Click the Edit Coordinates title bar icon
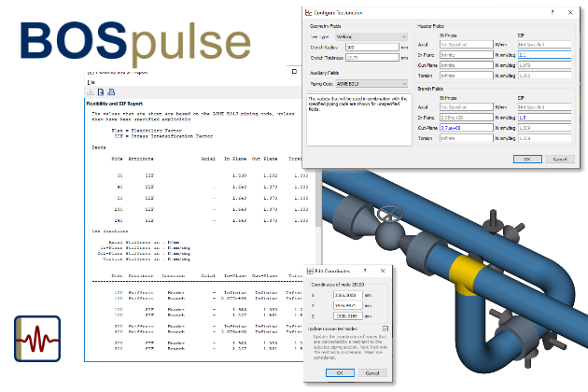588x392 pixels. coord(310,271)
